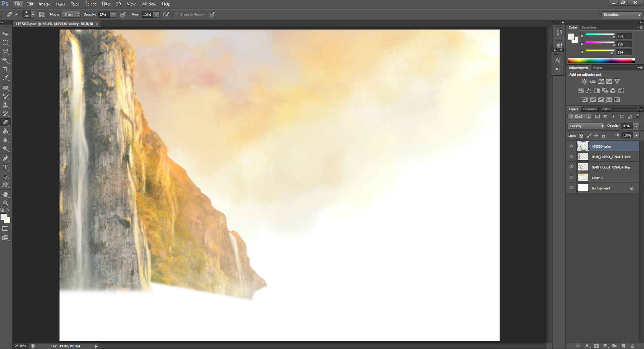Select the Move tool

[x=6, y=34]
